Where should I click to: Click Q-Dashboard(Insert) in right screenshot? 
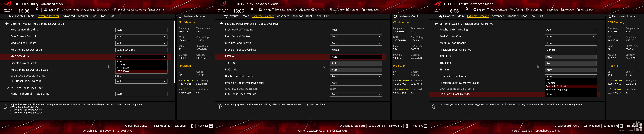click(x=567, y=126)
